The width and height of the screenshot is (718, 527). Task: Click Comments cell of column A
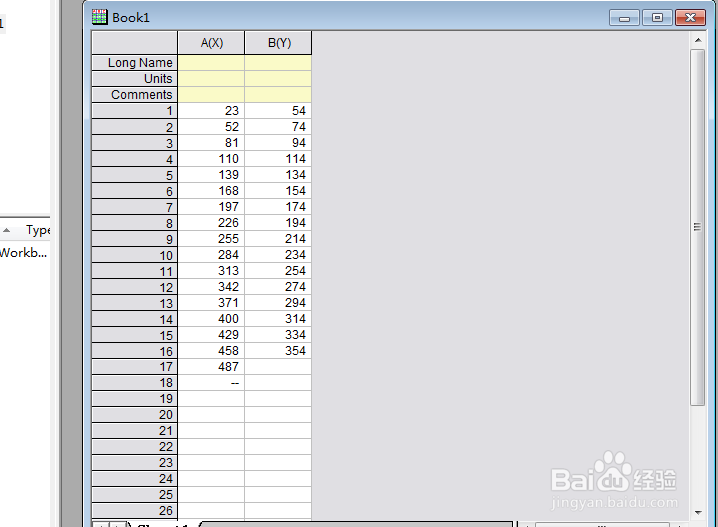point(211,95)
